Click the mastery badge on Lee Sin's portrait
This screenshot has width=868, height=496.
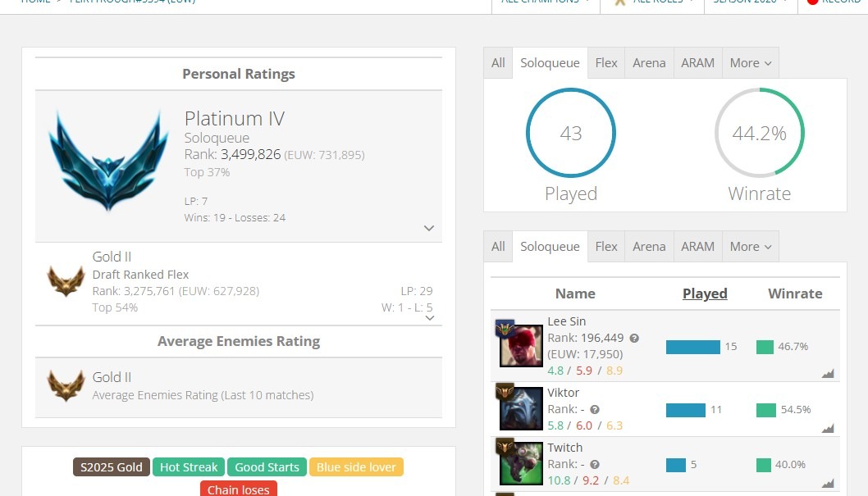pyautogui.click(x=505, y=328)
